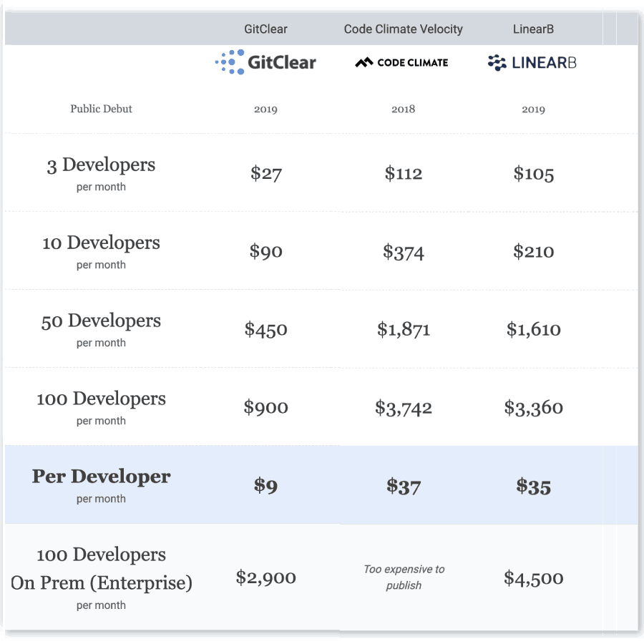This screenshot has height=644, width=644.
Task: Click the On Prem (Enterprise) row label
Action: point(102,583)
